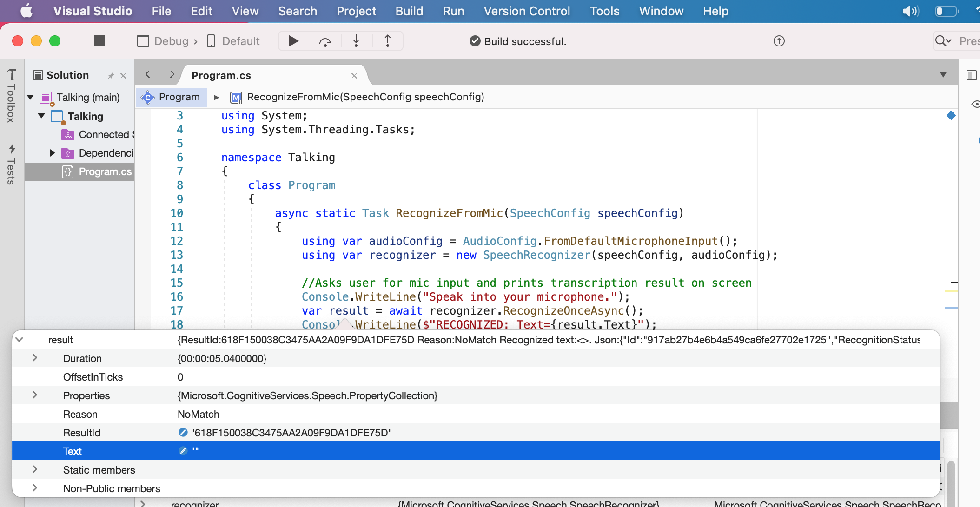Click RecognizeFromMic in the breadcrumb bar
Screen dimensions: 980x507
[x=365, y=97]
